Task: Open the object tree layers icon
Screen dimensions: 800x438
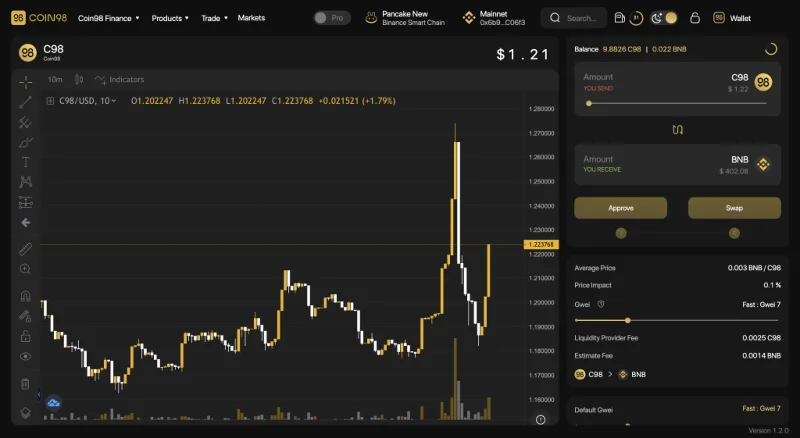Action: tap(26, 412)
